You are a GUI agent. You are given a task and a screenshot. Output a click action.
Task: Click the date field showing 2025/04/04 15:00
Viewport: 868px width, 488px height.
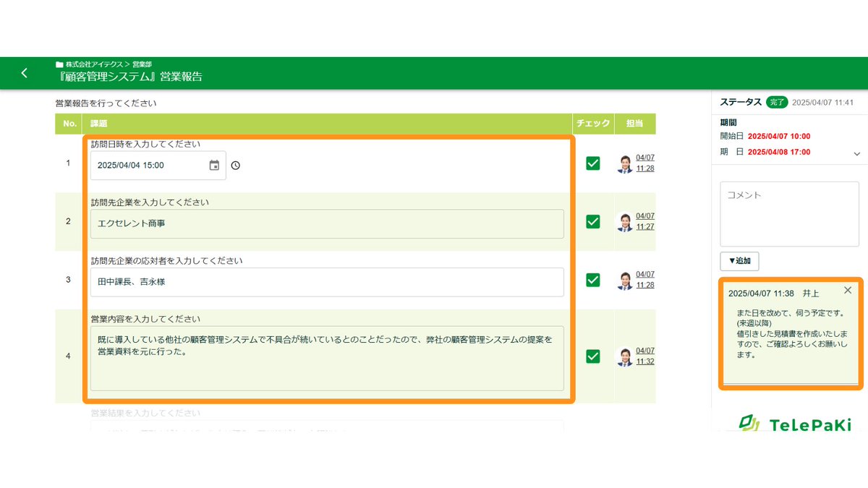click(158, 166)
